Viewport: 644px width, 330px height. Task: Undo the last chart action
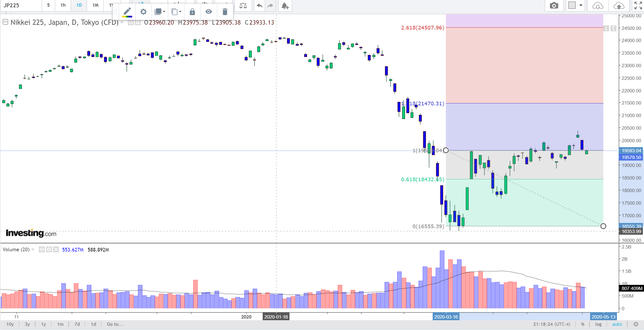(x=259, y=6)
